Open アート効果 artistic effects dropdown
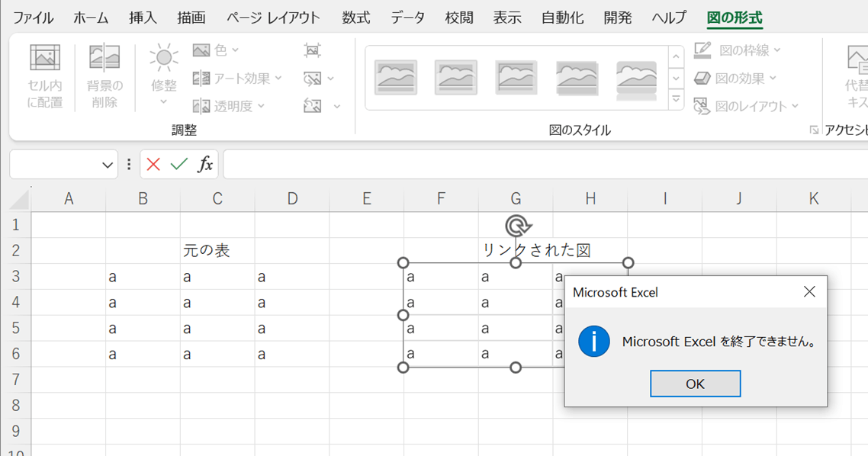This screenshot has width=868, height=456. click(237, 79)
